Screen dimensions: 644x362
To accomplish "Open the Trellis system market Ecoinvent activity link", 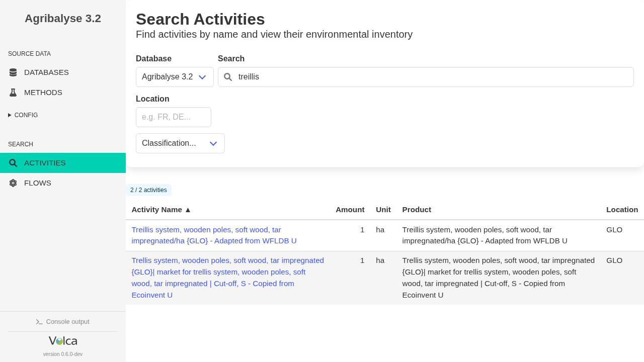I will (228, 278).
